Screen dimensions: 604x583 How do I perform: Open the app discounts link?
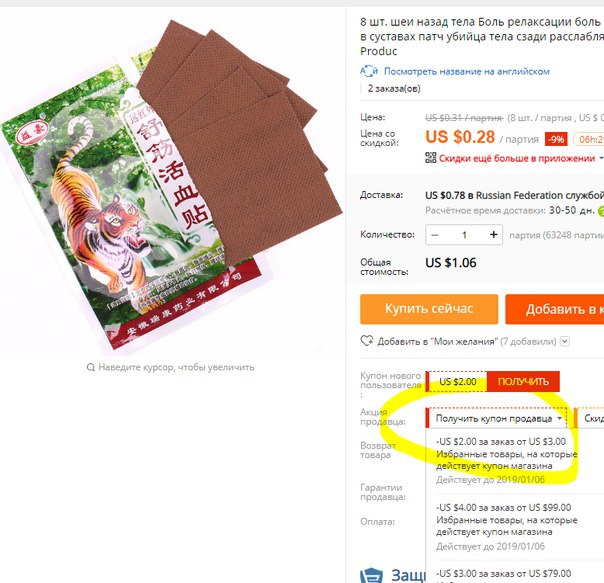tap(517, 158)
